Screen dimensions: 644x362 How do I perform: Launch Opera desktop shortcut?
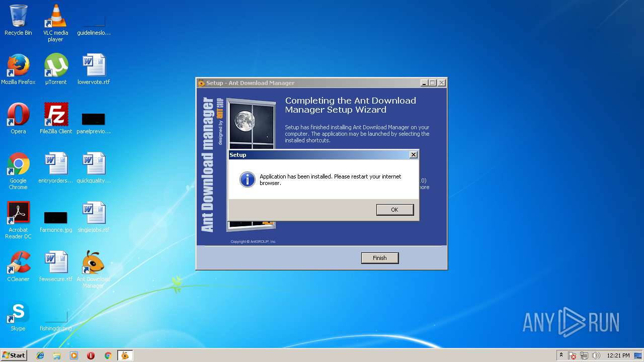click(x=18, y=119)
